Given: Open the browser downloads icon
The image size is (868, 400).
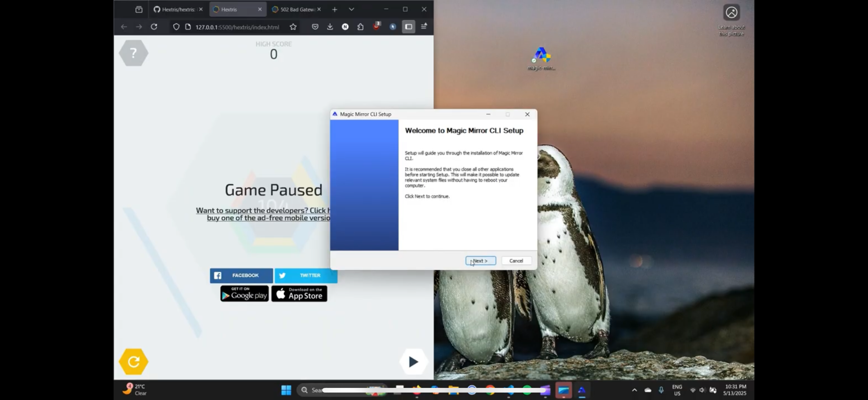Looking at the screenshot, I should (330, 27).
